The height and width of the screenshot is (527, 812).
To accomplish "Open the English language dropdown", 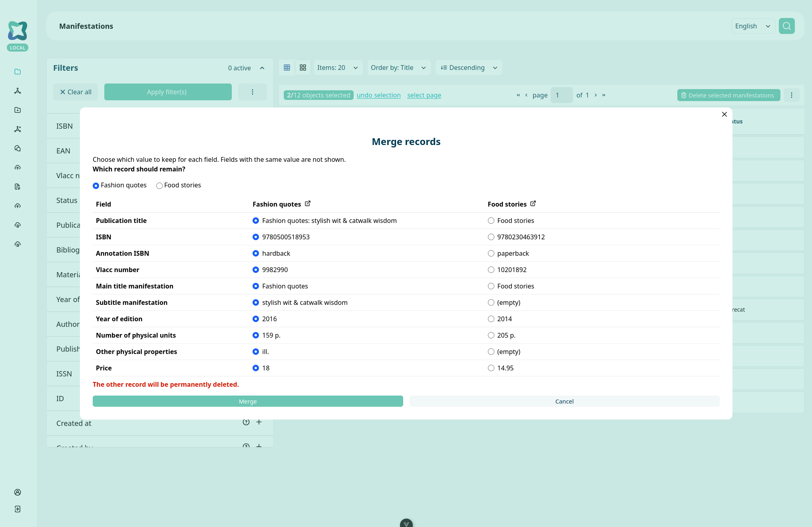I will [x=753, y=26].
